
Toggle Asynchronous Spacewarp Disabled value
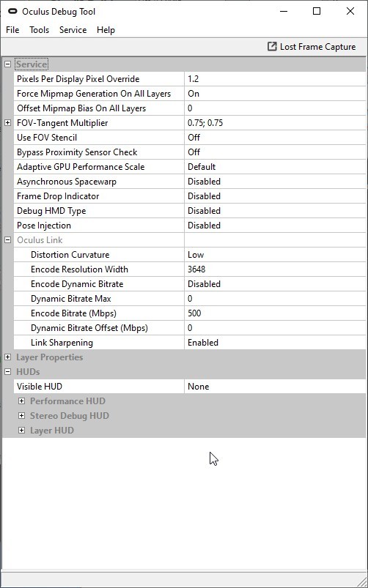point(275,182)
